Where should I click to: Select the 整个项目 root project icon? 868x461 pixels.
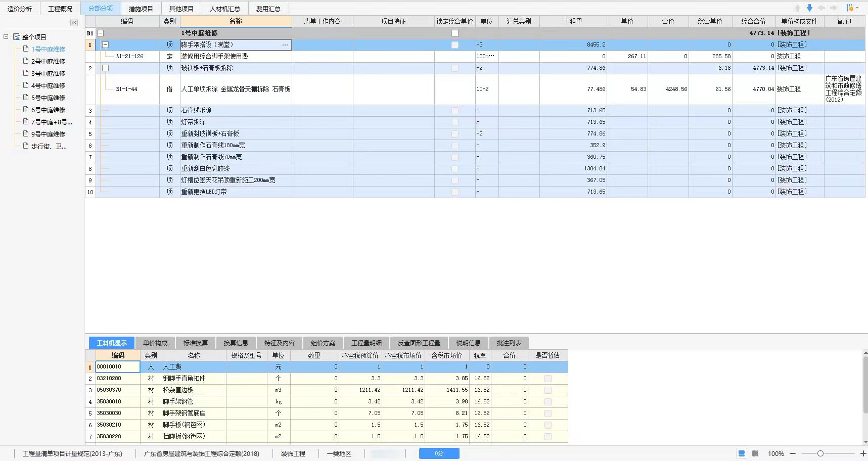(16, 37)
